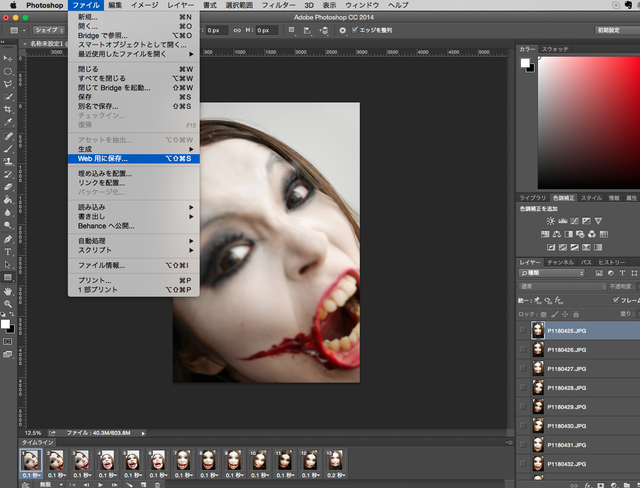Pick a color in the red color field

click(x=589, y=122)
